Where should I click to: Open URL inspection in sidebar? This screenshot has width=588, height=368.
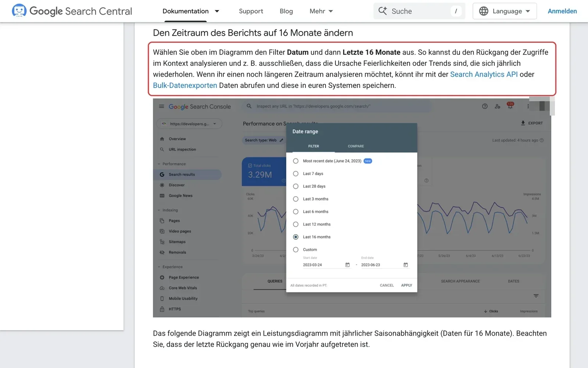click(182, 149)
